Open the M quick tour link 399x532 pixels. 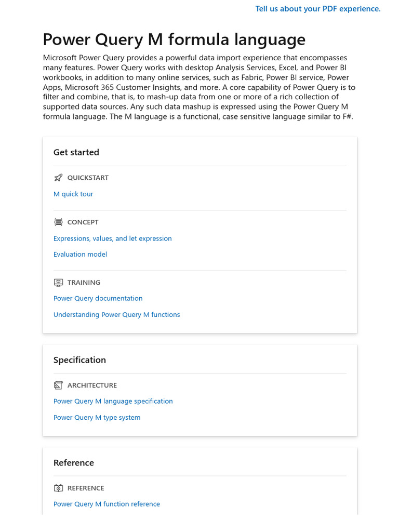[x=73, y=194]
